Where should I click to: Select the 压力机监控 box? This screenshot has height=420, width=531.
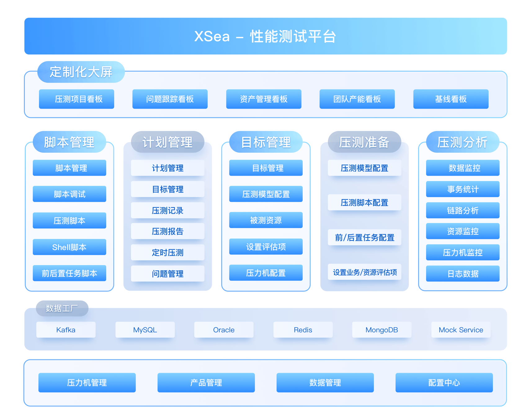click(463, 252)
